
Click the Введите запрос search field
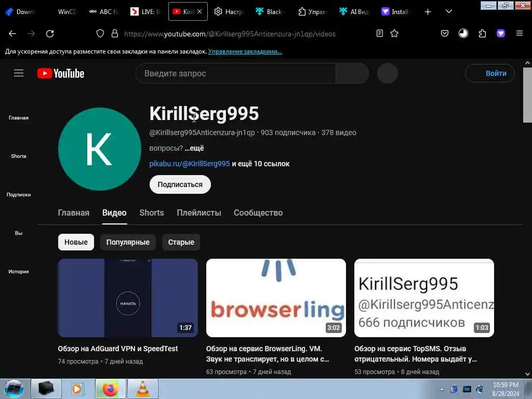click(235, 73)
